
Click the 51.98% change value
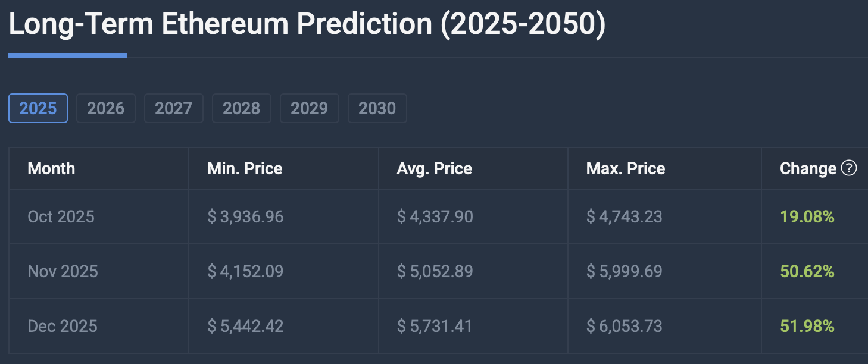click(x=807, y=326)
